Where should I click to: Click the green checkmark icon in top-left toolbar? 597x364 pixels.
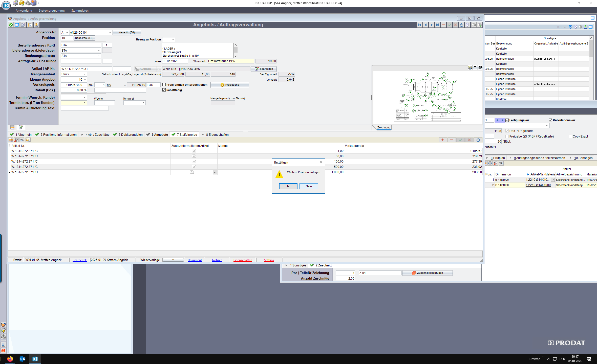(x=11, y=25)
